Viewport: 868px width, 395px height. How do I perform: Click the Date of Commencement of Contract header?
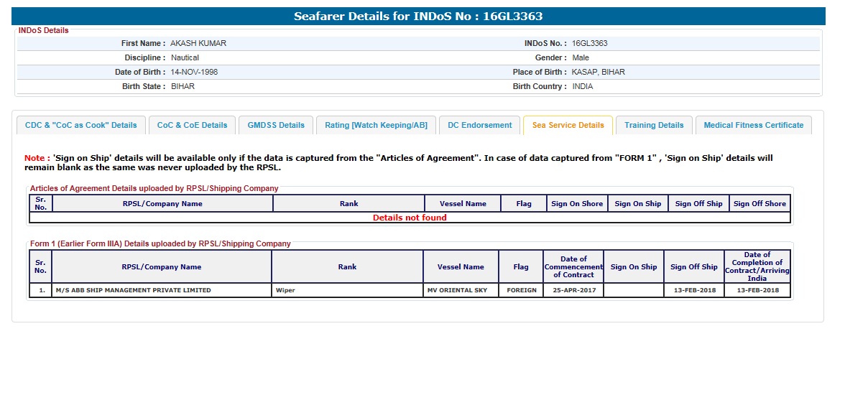click(573, 266)
